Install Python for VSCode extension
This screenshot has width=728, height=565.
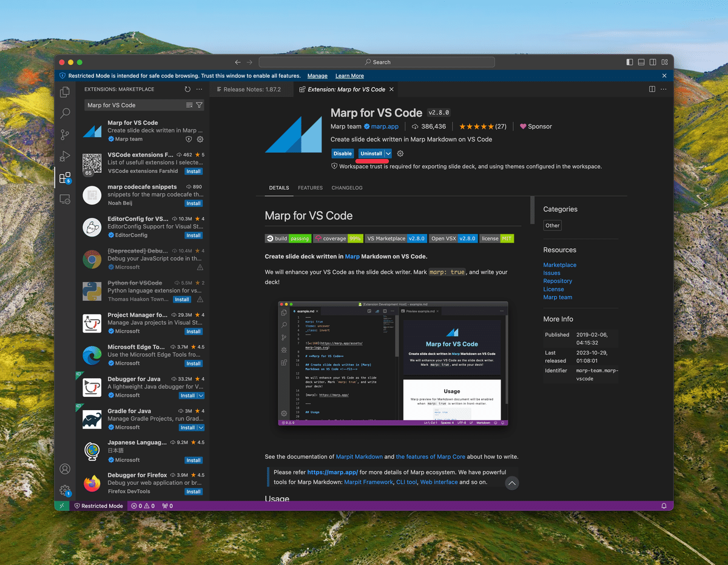tap(182, 299)
